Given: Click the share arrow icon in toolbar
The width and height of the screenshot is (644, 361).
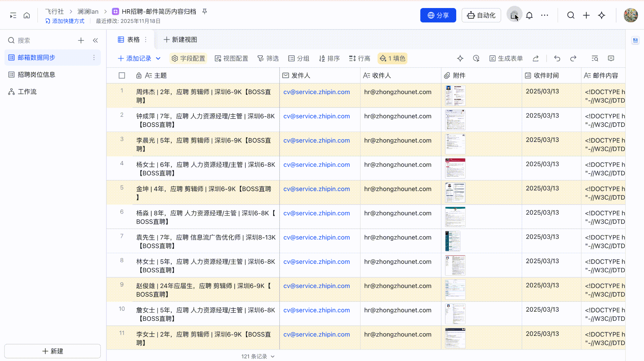Looking at the screenshot, I should pyautogui.click(x=536, y=59).
